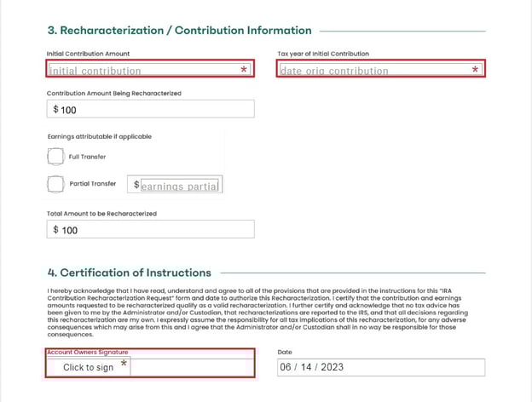The width and height of the screenshot is (532, 402).
Task: Click to sign Account Owners Signature
Action: pos(88,367)
